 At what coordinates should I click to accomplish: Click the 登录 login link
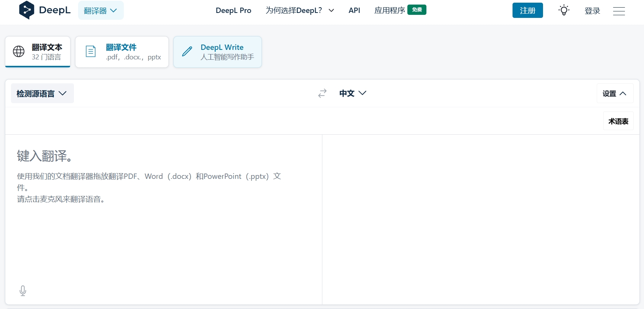592,11
